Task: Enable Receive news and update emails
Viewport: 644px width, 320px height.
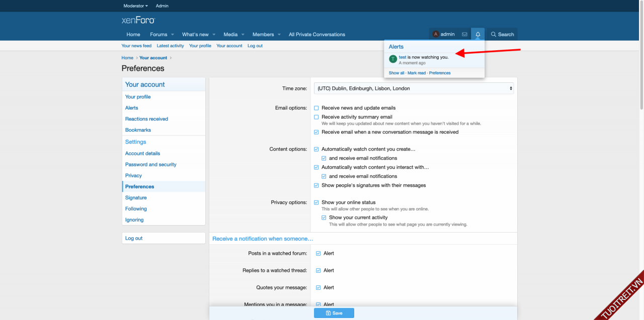Action: tap(316, 108)
